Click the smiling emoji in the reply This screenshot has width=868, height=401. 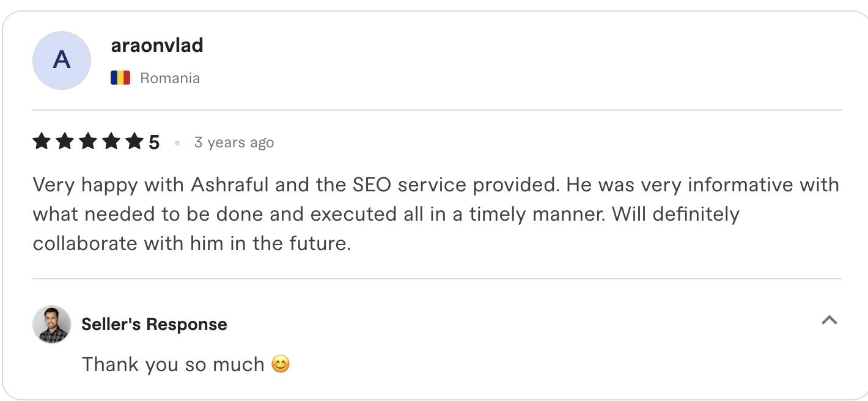[x=282, y=364]
